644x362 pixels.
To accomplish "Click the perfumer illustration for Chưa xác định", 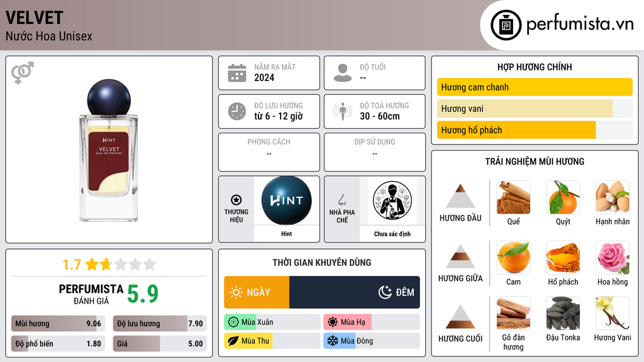I will click(x=392, y=200).
